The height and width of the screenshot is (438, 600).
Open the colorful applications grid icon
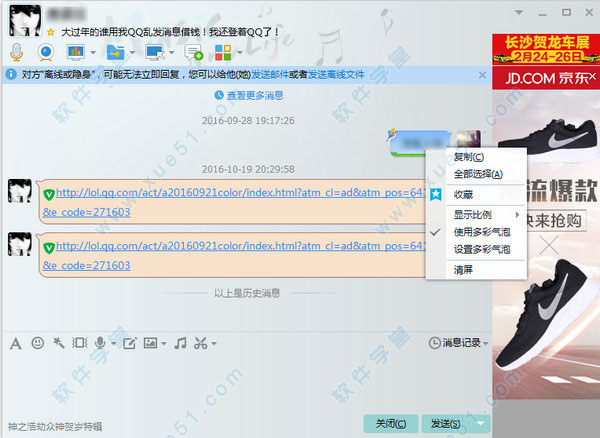[223, 52]
